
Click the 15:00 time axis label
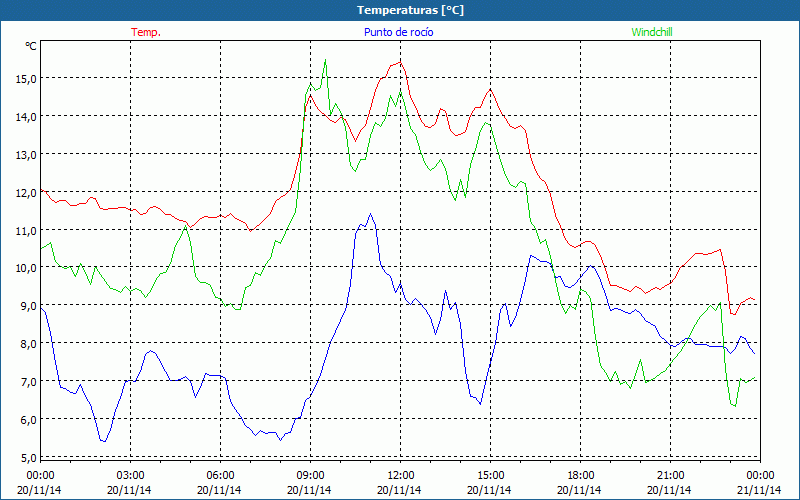click(490, 475)
